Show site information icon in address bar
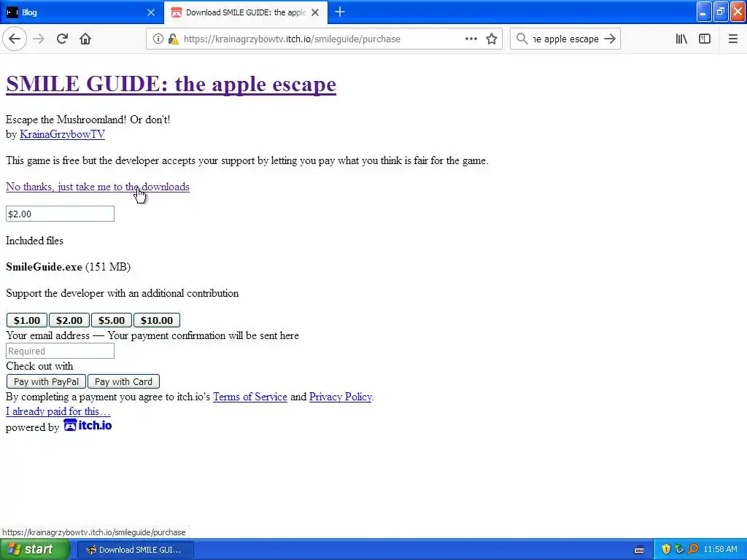The width and height of the screenshot is (747, 560). coord(158,39)
